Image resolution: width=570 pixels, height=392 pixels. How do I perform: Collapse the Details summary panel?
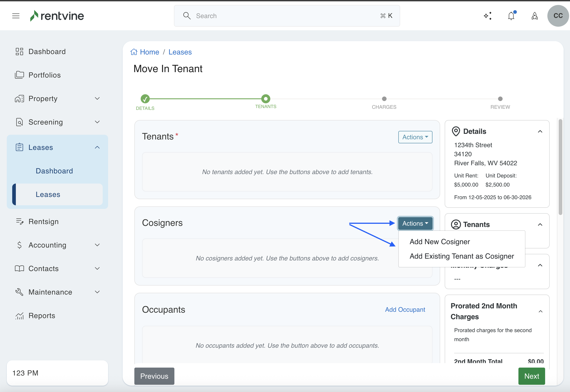point(540,131)
